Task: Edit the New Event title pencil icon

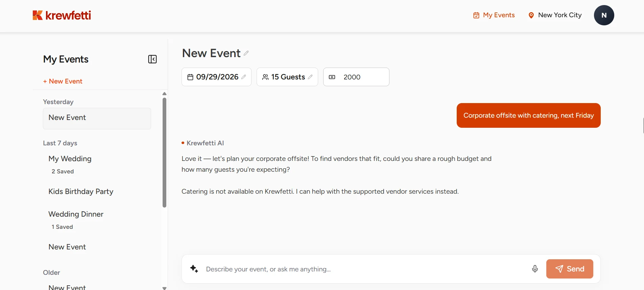Action: coord(246,53)
